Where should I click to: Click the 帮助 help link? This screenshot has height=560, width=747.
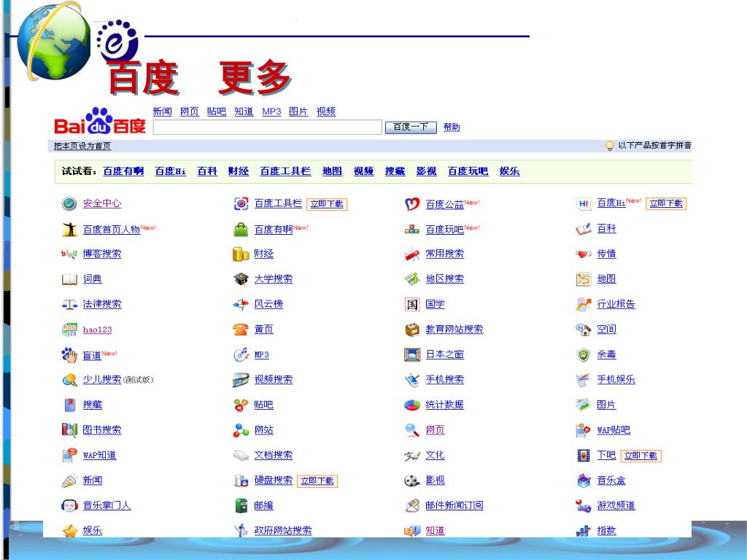coord(452,127)
